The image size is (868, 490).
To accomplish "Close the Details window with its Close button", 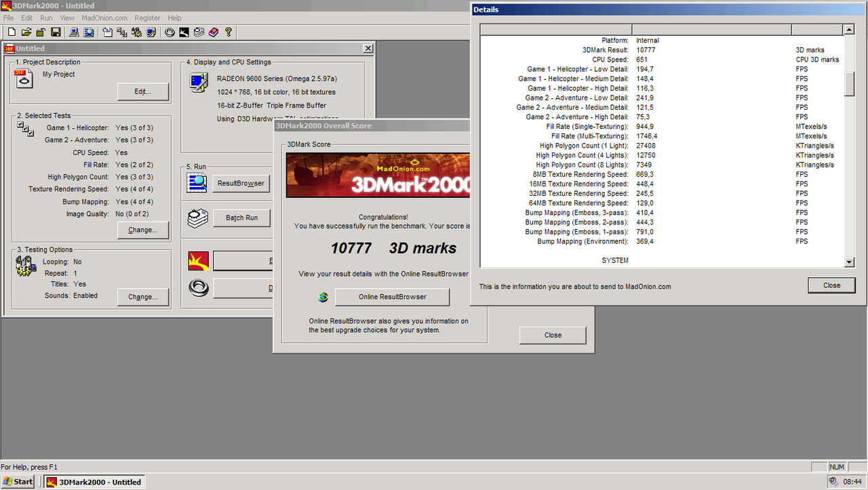I will [x=831, y=285].
